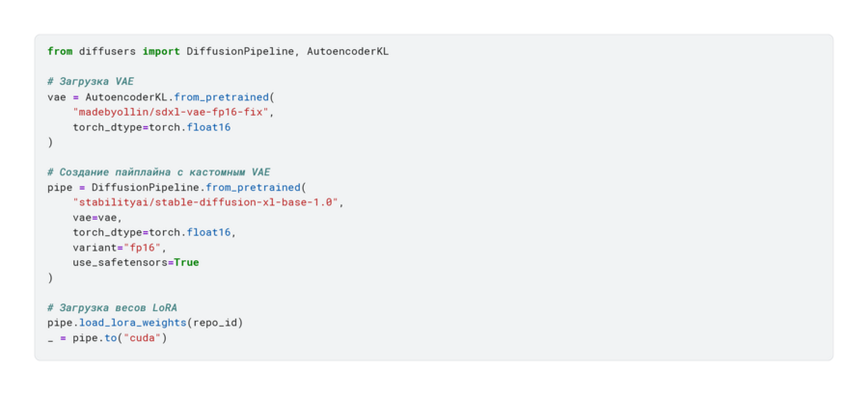This screenshot has width=868, height=395.
Task: Click the 'load_lora_weights' method name
Action: click(x=132, y=322)
